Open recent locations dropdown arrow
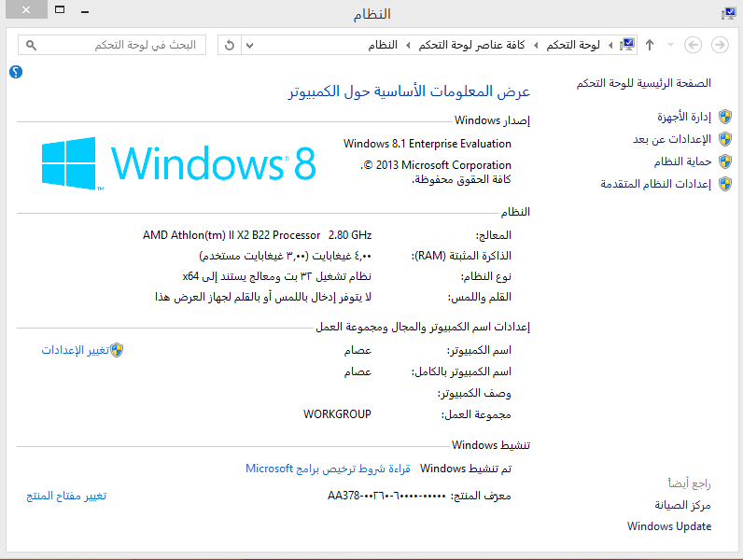This screenshot has width=743, height=560. pos(670,45)
